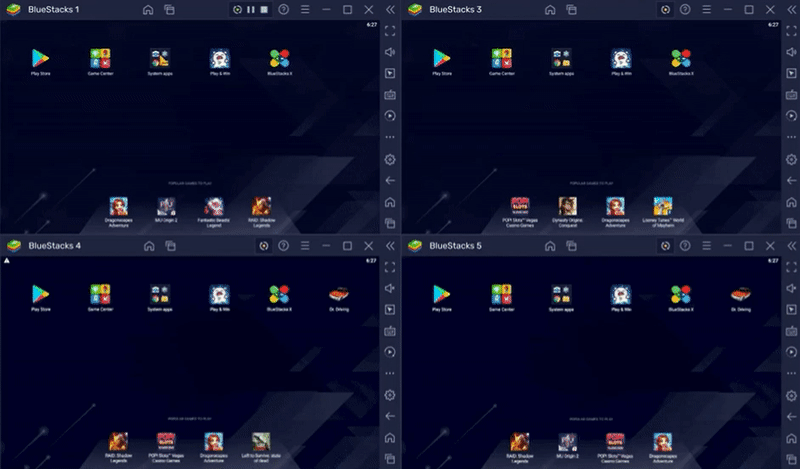Open help in BlueStacks 1 title bar

[x=284, y=10]
